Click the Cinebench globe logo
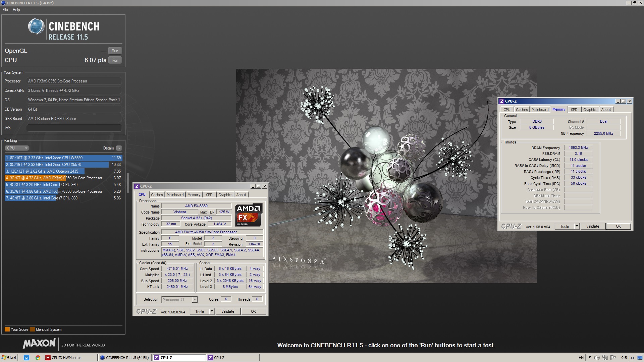This screenshot has height=362, width=644. point(36,27)
